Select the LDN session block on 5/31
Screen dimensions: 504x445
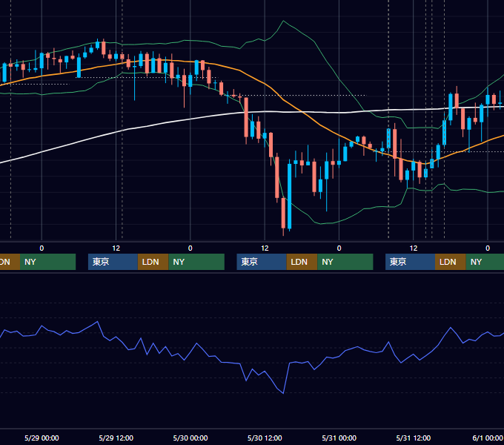(451, 262)
